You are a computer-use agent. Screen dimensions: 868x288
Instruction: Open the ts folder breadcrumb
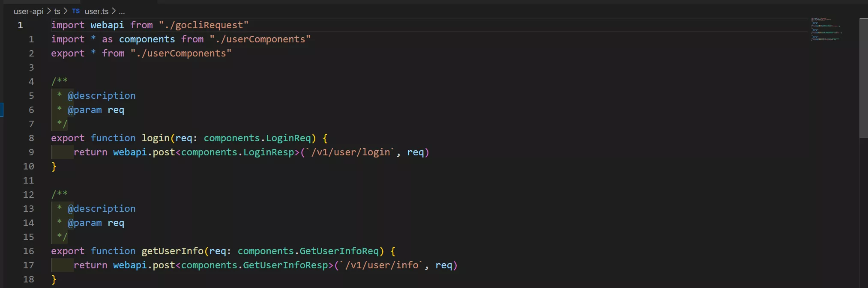(x=57, y=11)
